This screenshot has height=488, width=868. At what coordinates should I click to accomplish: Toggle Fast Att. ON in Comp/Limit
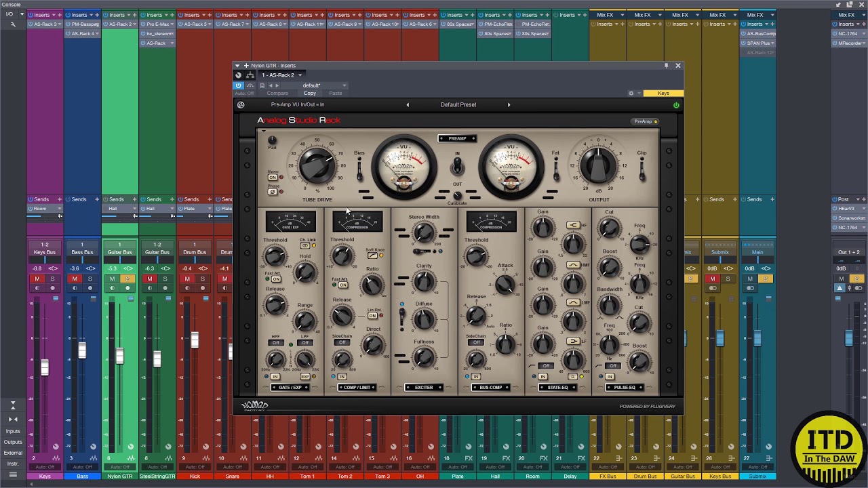pyautogui.click(x=342, y=285)
